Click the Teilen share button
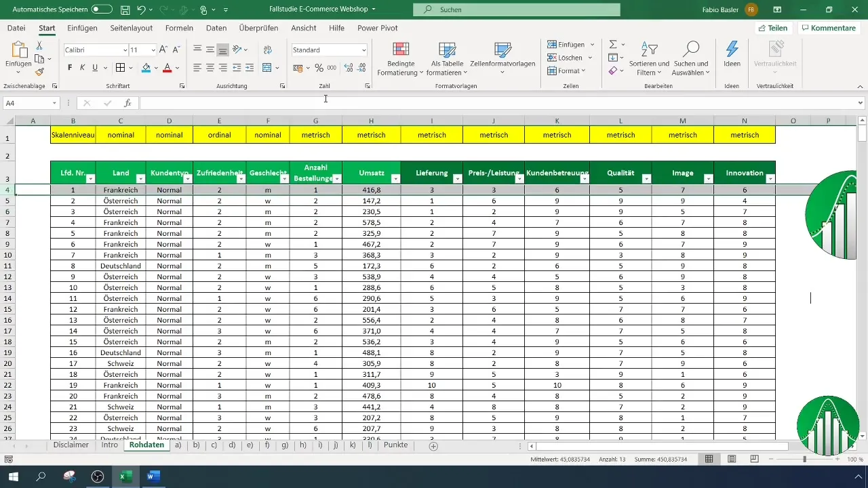Viewport: 868px width, 488px height. pyautogui.click(x=773, y=28)
